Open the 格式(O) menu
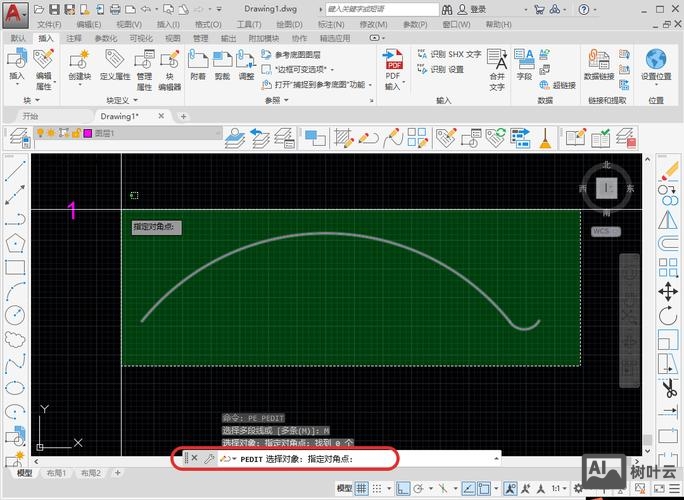Image resolution: width=684 pixels, height=500 pixels. [208, 23]
